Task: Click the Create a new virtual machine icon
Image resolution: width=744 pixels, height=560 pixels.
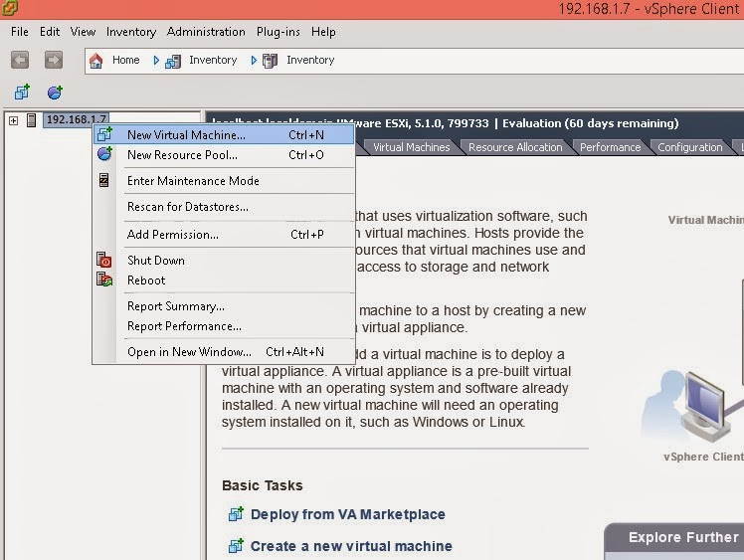Action: [x=236, y=546]
